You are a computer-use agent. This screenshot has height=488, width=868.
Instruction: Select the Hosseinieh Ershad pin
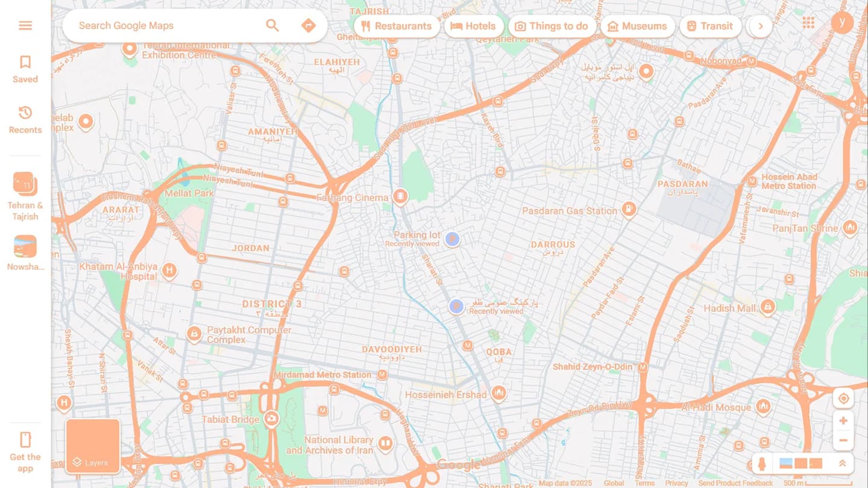pos(498,393)
